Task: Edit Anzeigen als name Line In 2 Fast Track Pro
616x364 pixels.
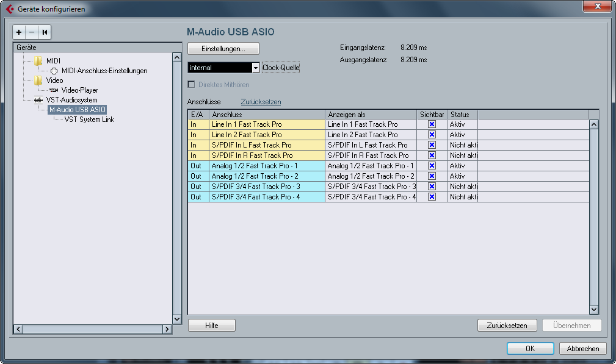Action: pos(371,135)
